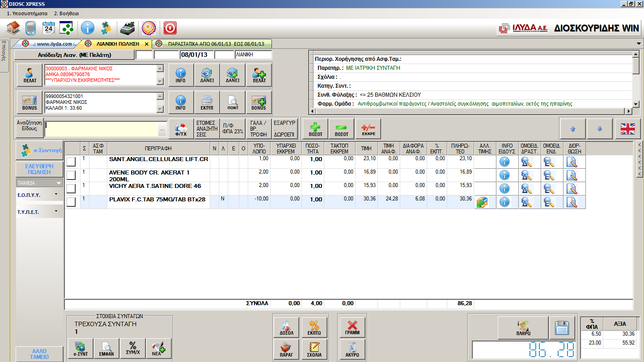Open the calendar toolbar icon

pyautogui.click(x=48, y=28)
